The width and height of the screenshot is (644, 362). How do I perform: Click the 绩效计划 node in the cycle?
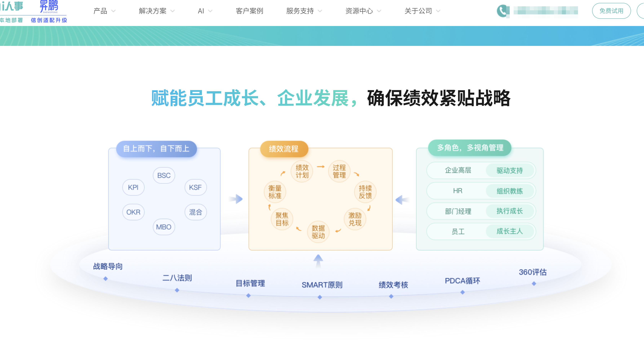point(302,171)
